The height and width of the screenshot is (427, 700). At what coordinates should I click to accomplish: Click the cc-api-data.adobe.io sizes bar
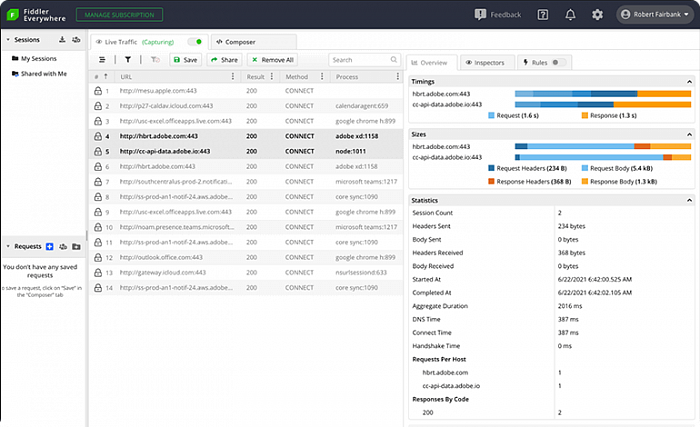click(603, 157)
